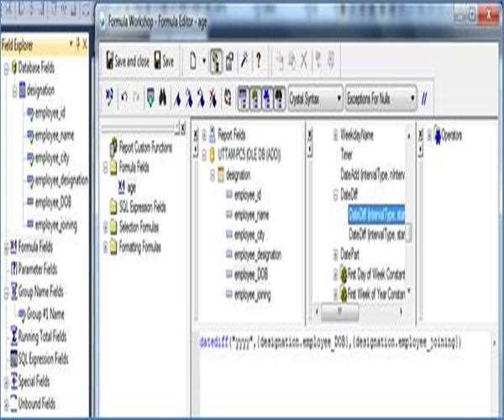
Task: Expand the Operators tree node
Action: [428, 134]
